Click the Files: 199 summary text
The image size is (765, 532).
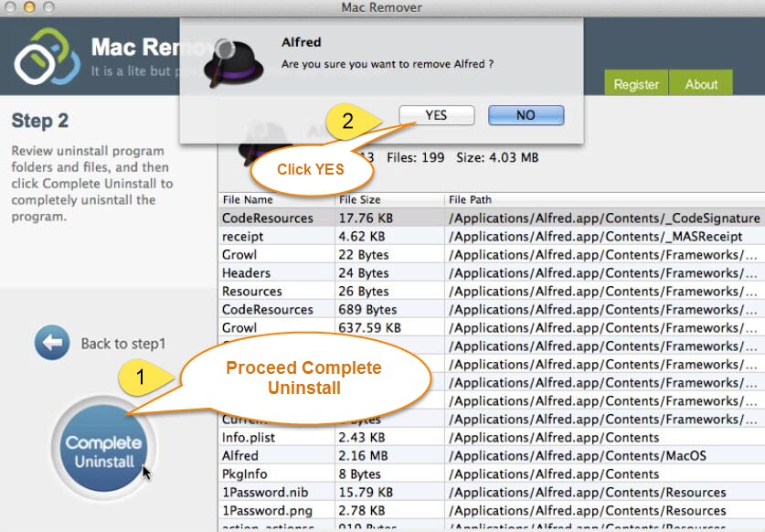pos(415,157)
